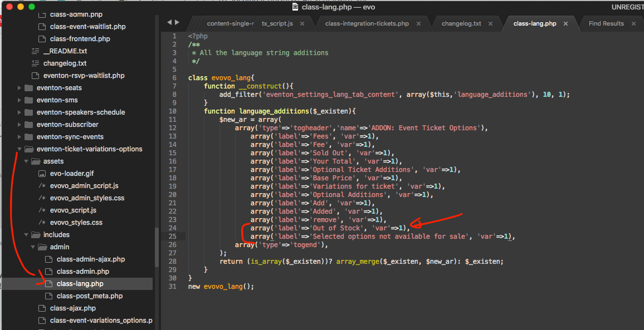Open evovo_admin_script.js from sidebar

pos(84,186)
